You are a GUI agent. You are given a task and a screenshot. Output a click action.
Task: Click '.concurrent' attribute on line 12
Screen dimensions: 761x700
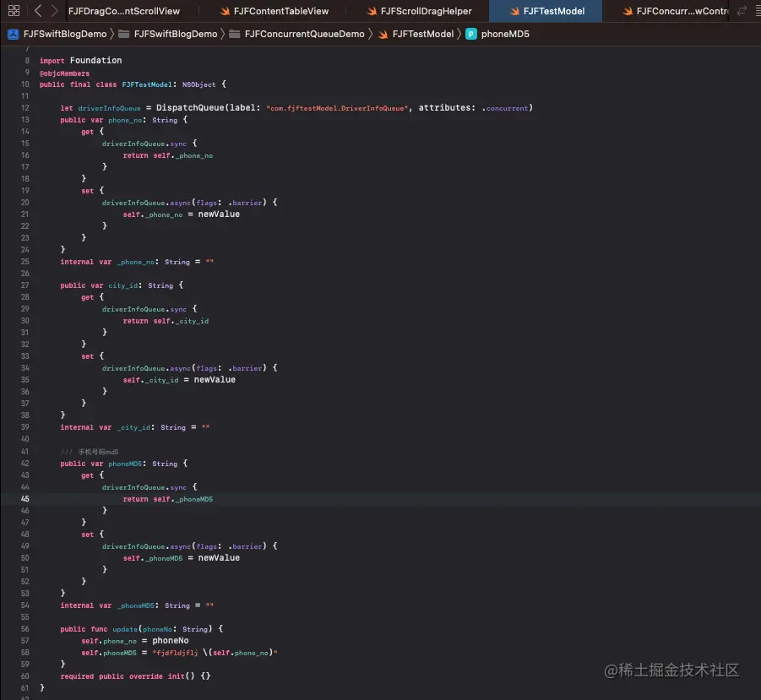tap(505, 108)
